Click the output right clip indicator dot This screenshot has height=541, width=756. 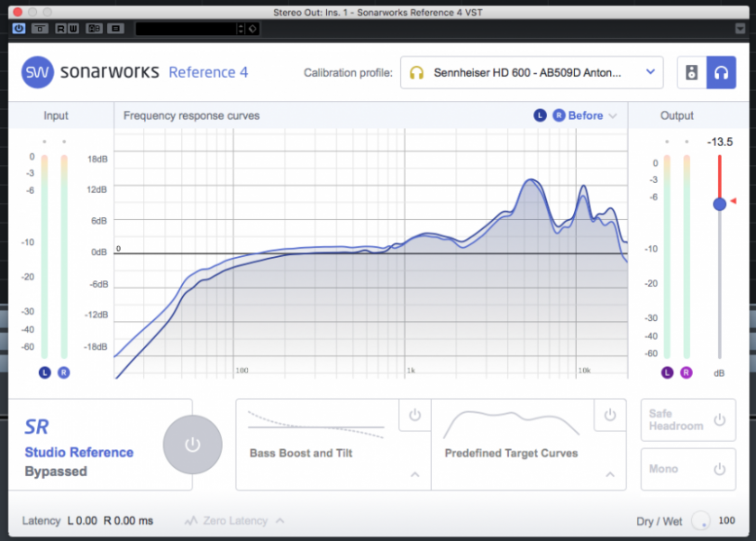687,142
